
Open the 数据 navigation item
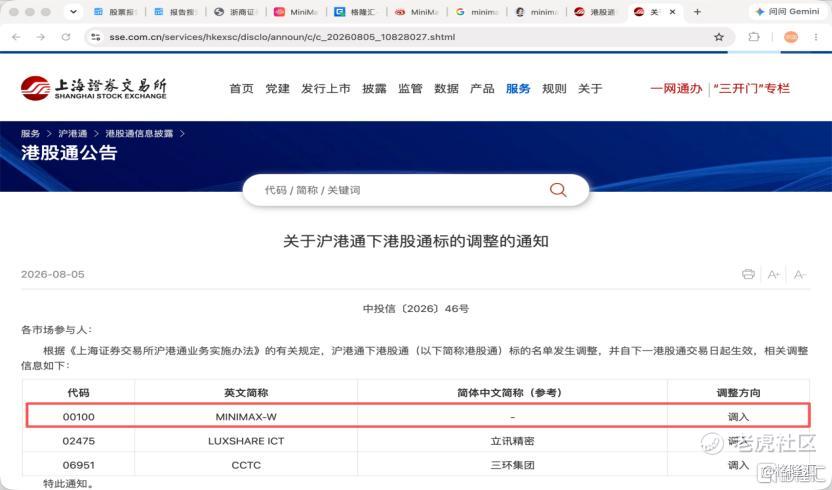(446, 89)
